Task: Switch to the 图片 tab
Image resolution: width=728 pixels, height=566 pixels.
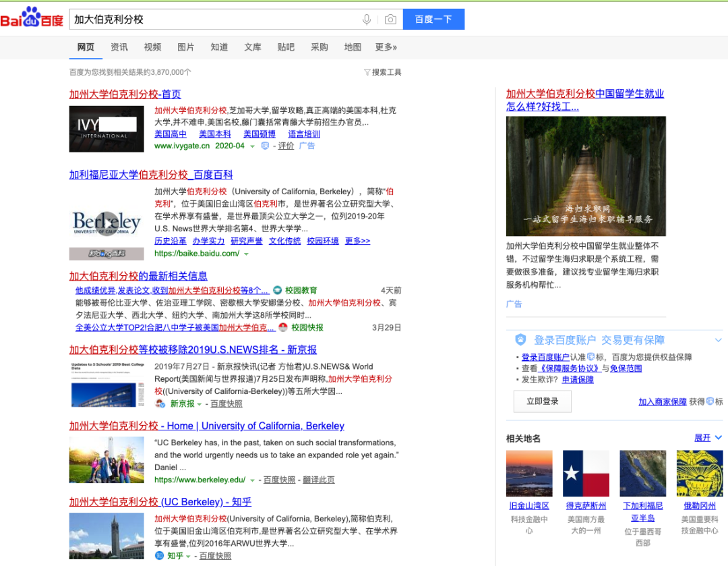Action: pyautogui.click(x=185, y=47)
